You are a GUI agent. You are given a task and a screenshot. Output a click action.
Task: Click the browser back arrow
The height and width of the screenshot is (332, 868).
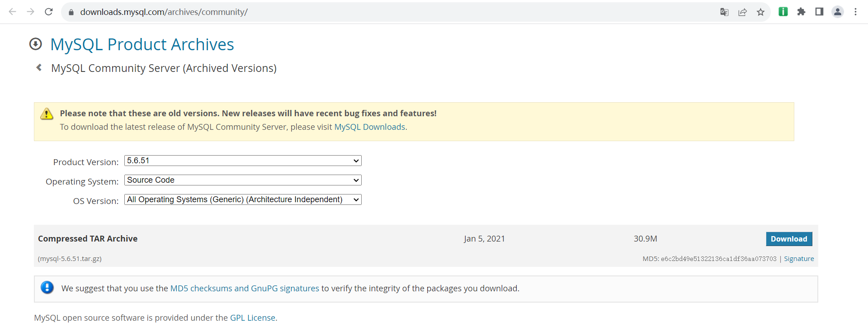tap(12, 12)
